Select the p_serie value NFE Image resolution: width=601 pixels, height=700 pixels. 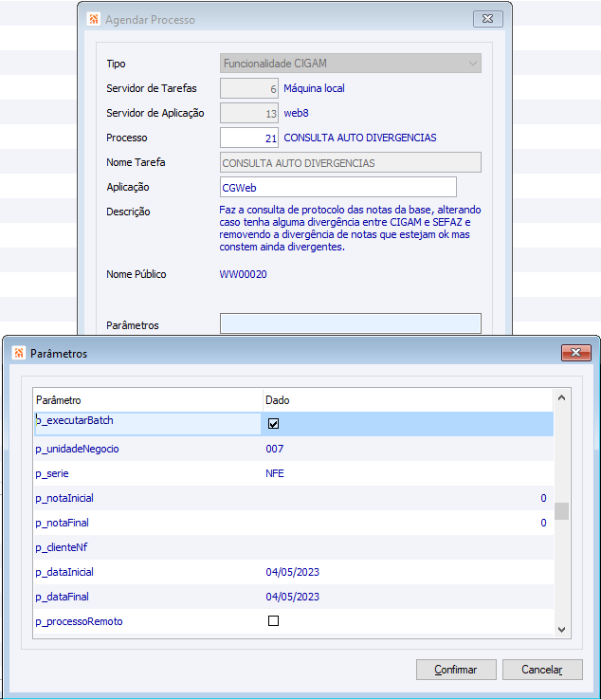274,473
